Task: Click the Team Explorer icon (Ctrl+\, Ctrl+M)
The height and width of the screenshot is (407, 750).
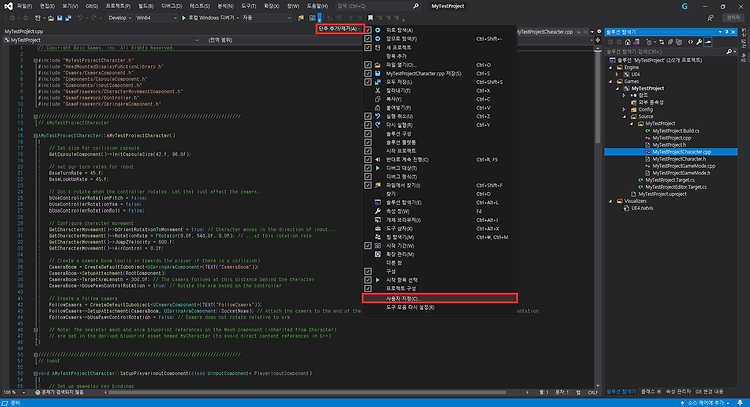Action: tap(377, 237)
